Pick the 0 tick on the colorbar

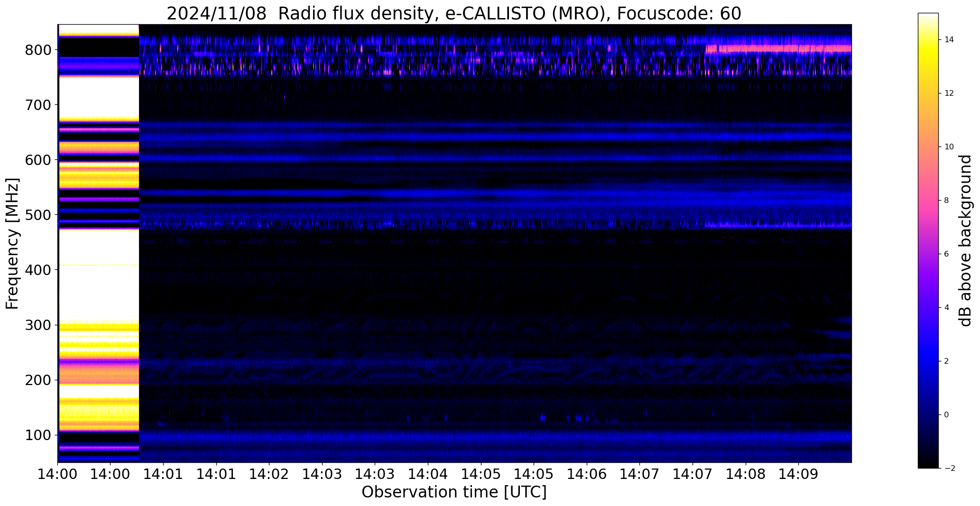947,415
